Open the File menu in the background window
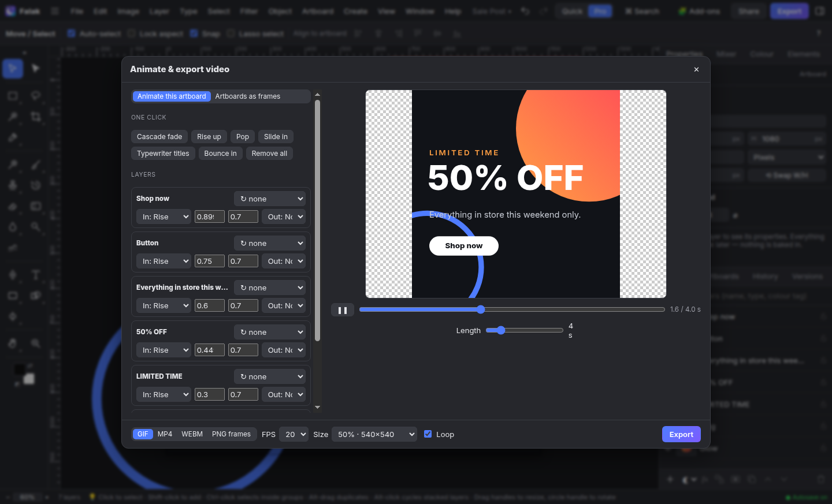Screen dimensions: 832x504 click(x=77, y=11)
